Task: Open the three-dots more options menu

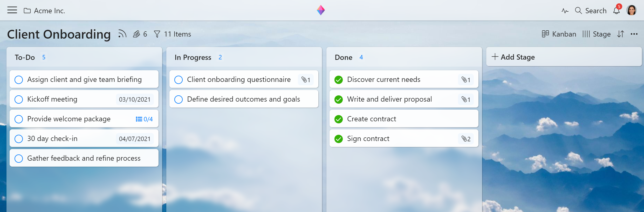Action: 634,34
